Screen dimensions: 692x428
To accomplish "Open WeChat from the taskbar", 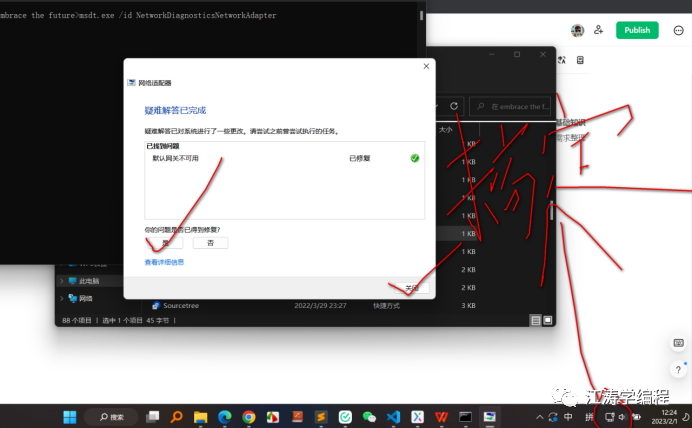I will (369, 417).
